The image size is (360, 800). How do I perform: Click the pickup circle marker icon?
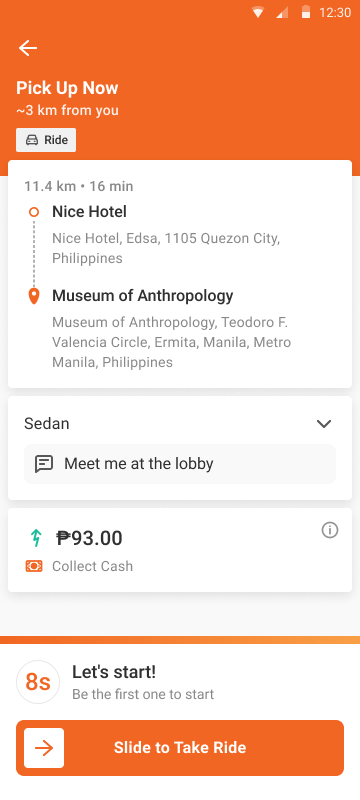coord(34,212)
